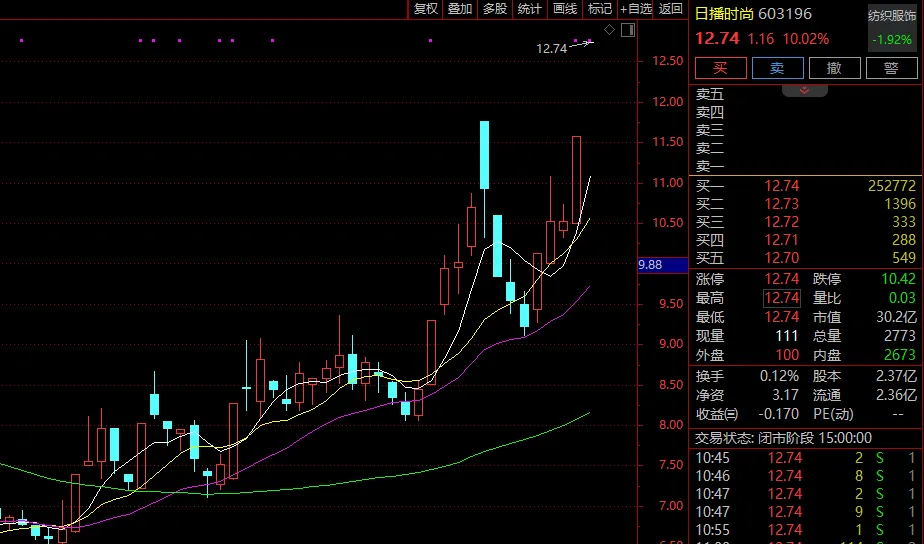Open the 复权 adjustment menu
This screenshot has height=544, width=924.
point(425,9)
